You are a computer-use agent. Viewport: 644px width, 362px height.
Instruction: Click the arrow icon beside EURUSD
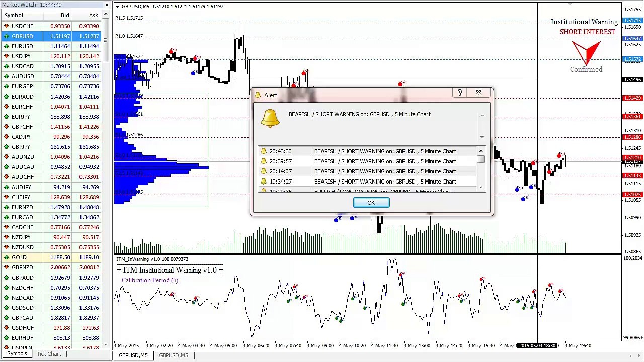click(6, 46)
